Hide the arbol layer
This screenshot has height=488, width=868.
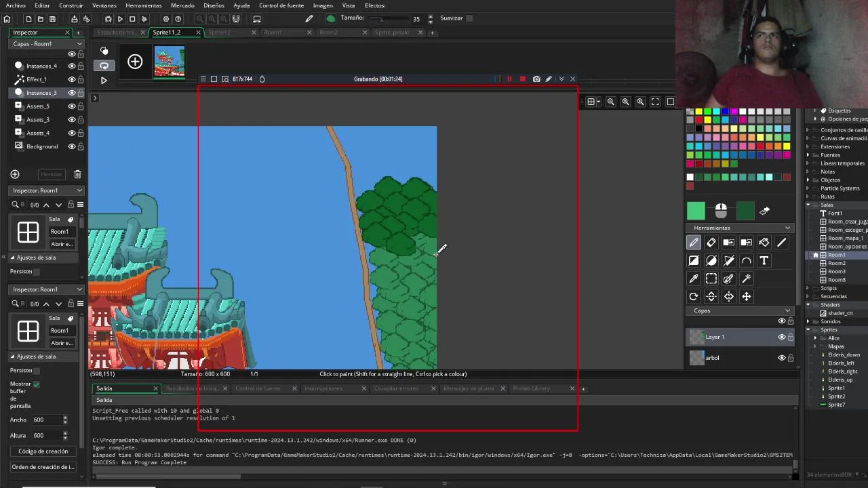(x=781, y=358)
